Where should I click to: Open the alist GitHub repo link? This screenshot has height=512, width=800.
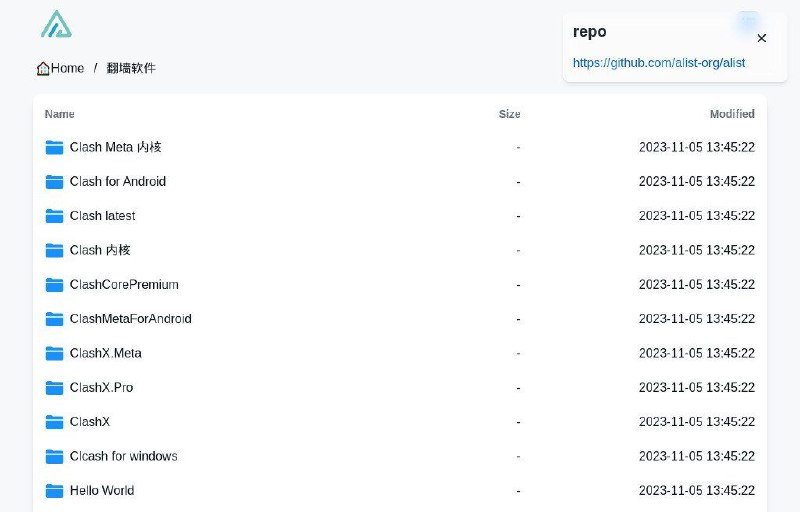(x=658, y=63)
